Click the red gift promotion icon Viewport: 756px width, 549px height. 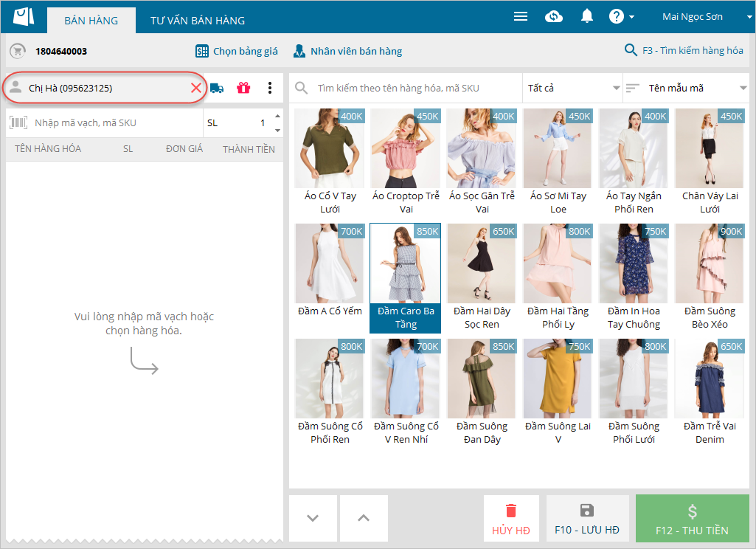pos(243,88)
